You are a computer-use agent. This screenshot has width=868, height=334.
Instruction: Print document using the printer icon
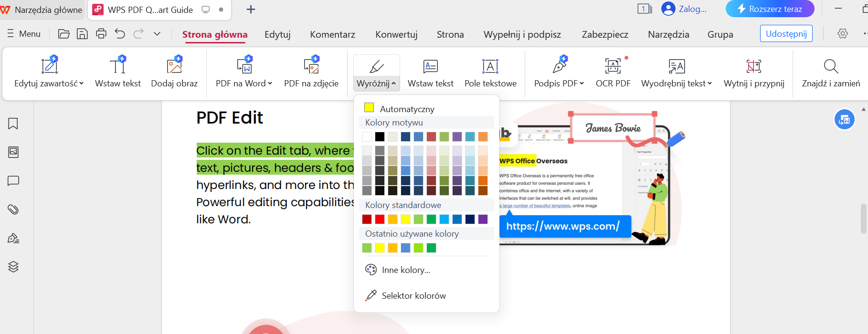pos(101,34)
